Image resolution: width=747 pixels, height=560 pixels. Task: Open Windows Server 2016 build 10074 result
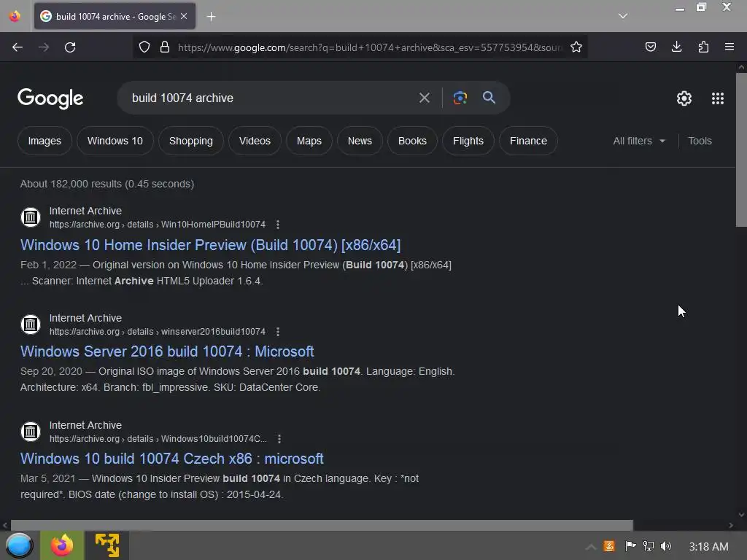(x=167, y=351)
